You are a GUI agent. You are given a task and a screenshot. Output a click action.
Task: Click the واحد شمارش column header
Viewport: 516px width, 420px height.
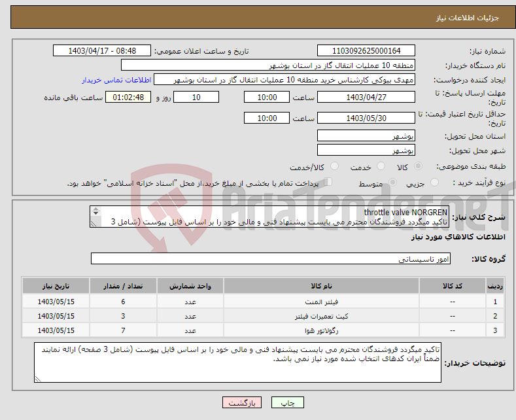point(190,286)
